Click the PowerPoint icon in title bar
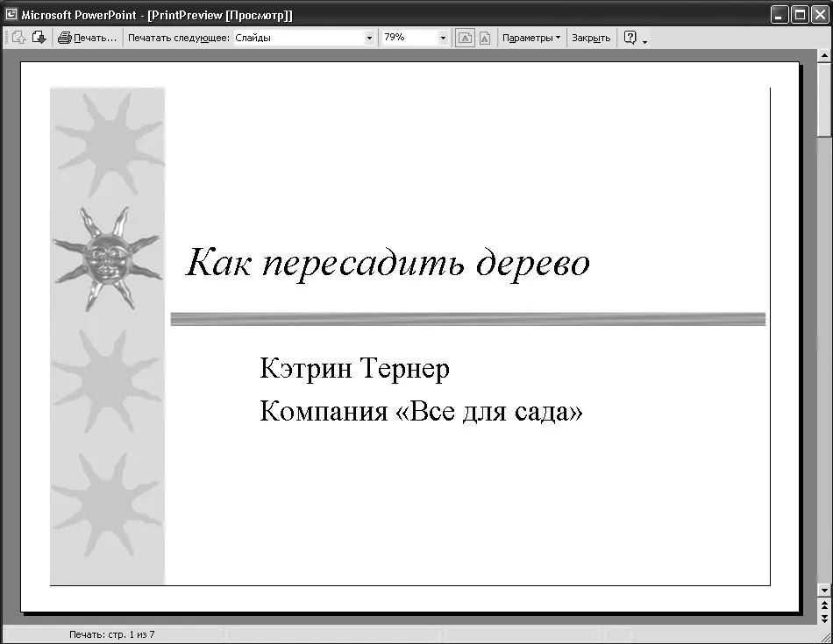This screenshot has height=644, width=833. tap(11, 14)
